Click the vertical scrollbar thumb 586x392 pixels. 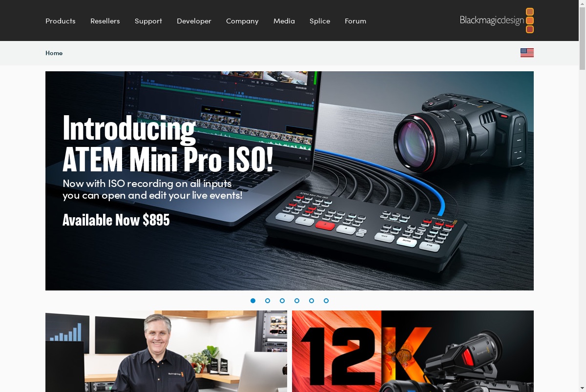[x=582, y=39]
